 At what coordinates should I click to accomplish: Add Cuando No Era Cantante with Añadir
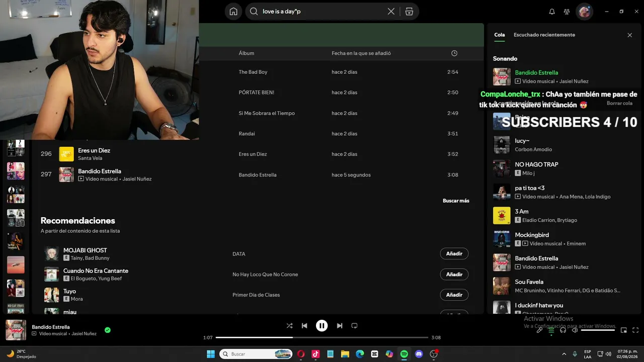pyautogui.click(x=454, y=275)
